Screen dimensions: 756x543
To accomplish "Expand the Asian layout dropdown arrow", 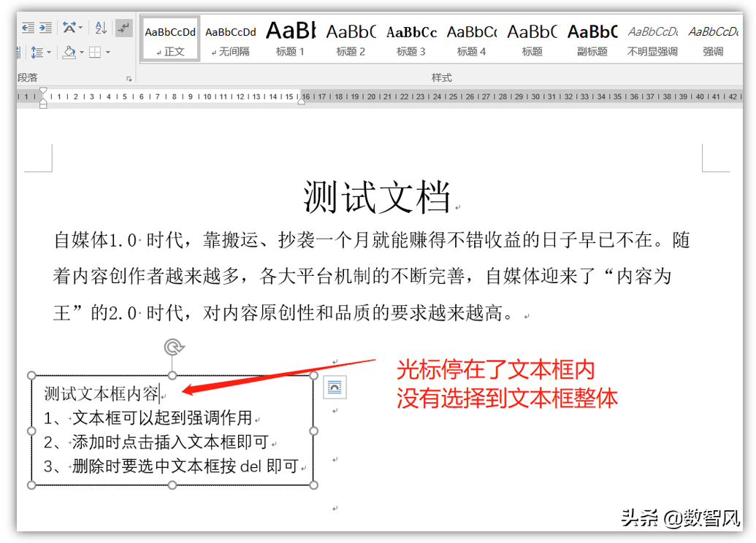I will click(x=80, y=28).
